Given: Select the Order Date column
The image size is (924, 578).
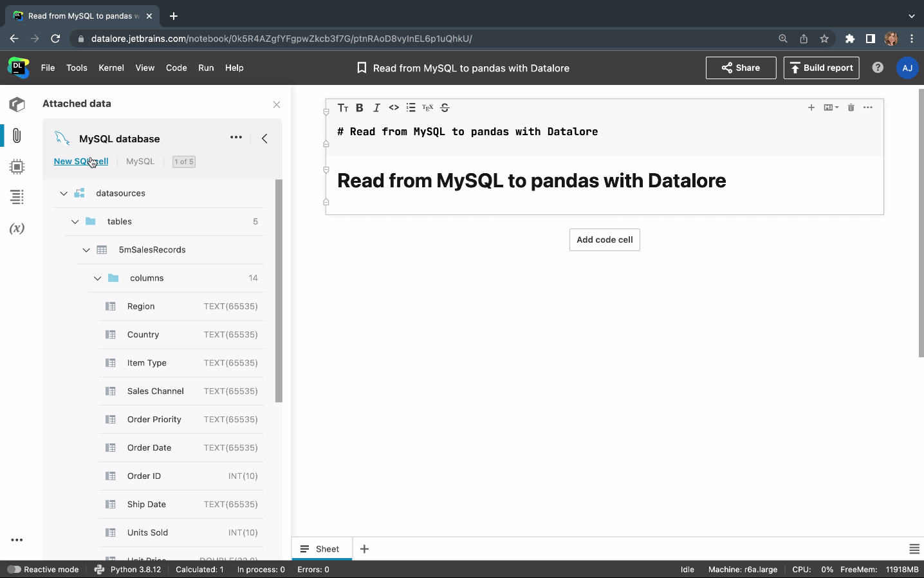Looking at the screenshot, I should pos(149,448).
